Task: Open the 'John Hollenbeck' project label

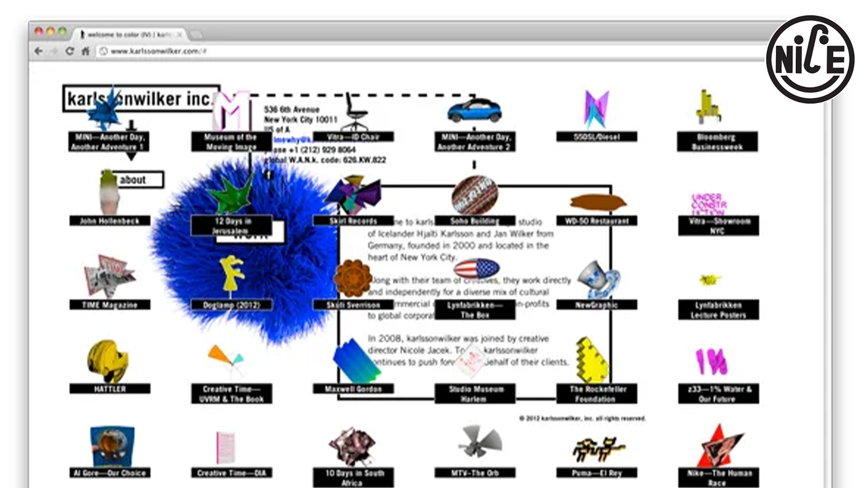Action: 110,221
